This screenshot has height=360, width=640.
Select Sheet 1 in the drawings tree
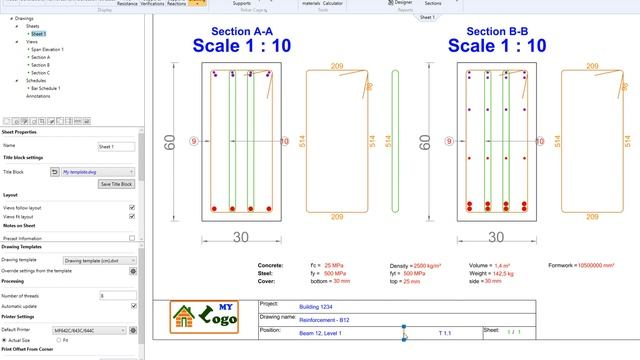[x=38, y=34]
